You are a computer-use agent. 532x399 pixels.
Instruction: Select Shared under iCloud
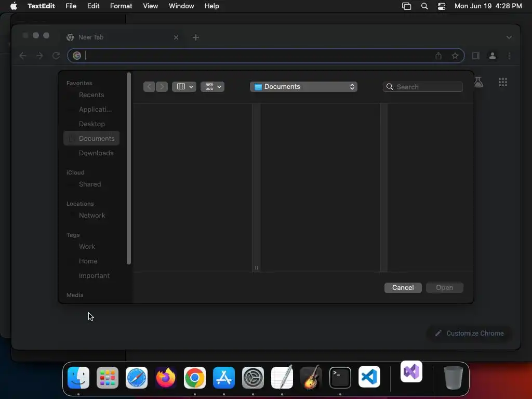click(x=91, y=184)
